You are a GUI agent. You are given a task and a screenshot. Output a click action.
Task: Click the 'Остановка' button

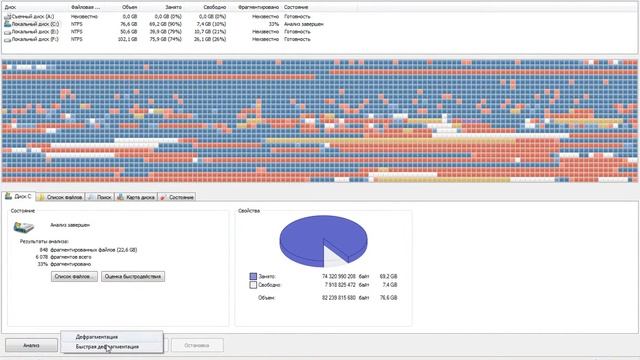(x=197, y=345)
